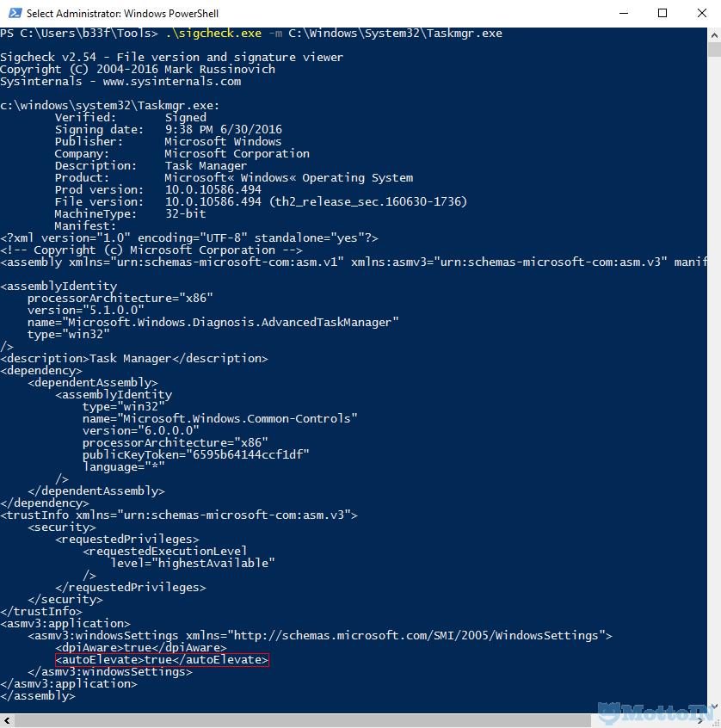This screenshot has height=728, width=721.
Task: Close the PowerShell window
Action: [x=701, y=13]
